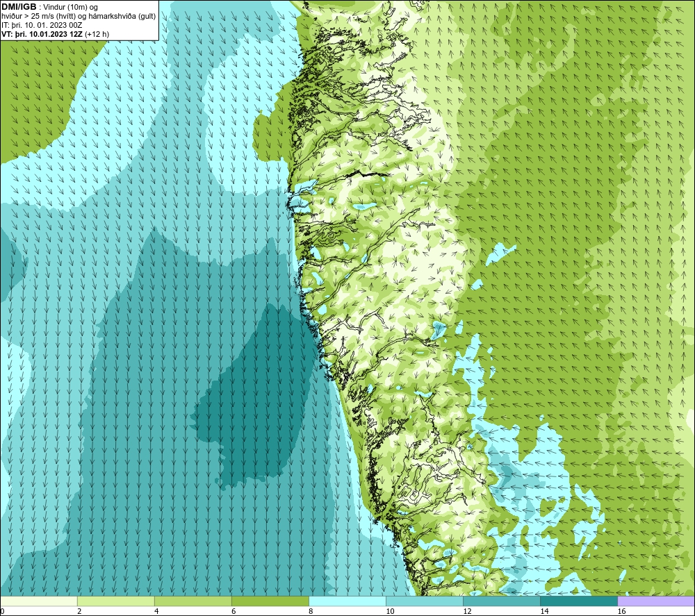Viewport: 695px width, 616px height.
Task: Click legend scale label 12
Action: (467, 612)
